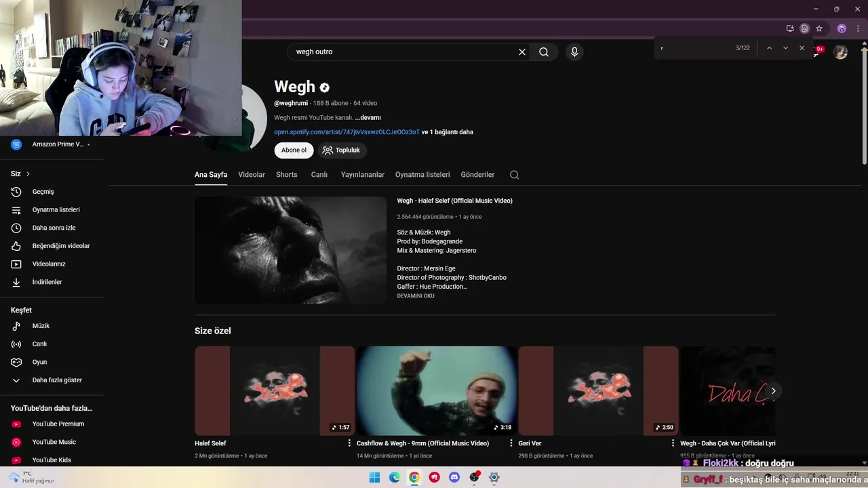The width and height of the screenshot is (868, 488).
Task: Close the find-in-page bar
Action: tap(802, 48)
